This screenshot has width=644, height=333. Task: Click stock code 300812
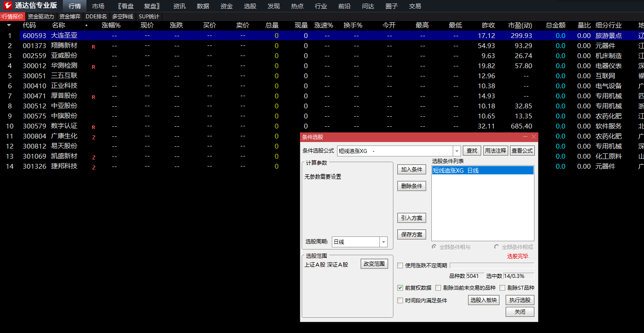tap(34, 146)
